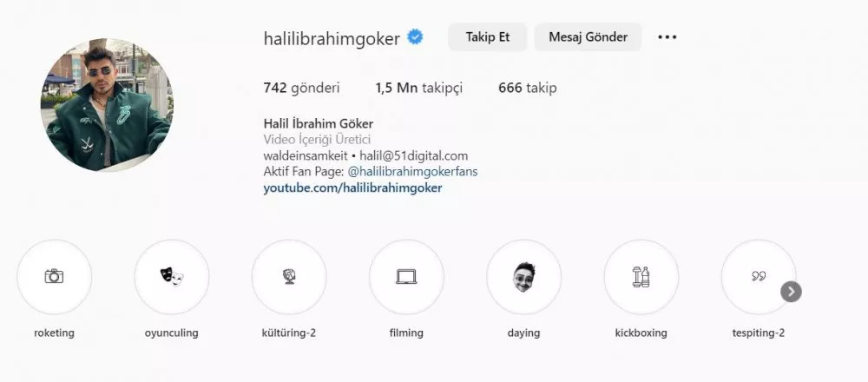View the 666 takip list

[528, 88]
